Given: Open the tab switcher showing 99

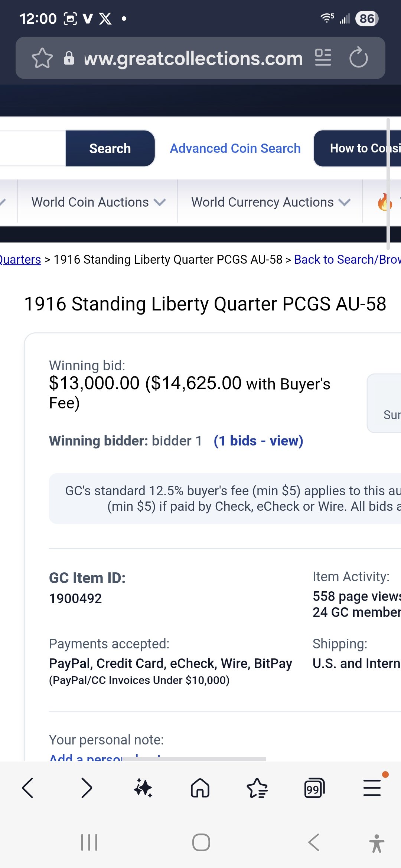Looking at the screenshot, I should point(314,788).
